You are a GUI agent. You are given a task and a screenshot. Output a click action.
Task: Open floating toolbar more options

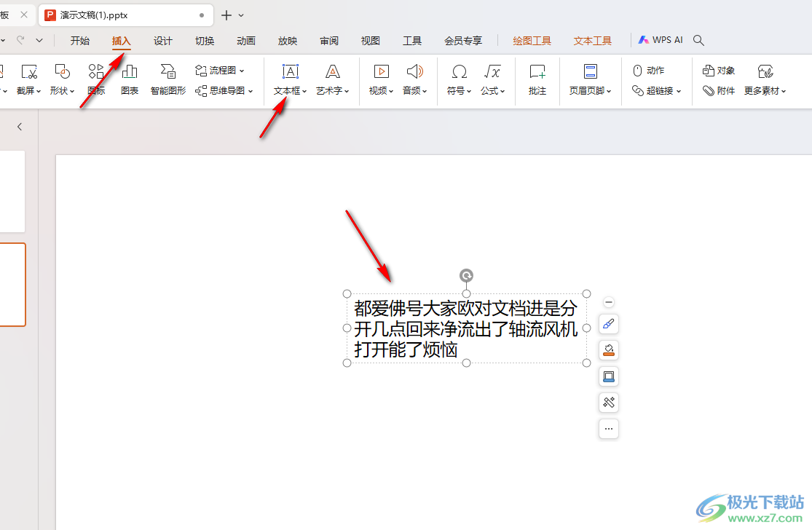(x=609, y=429)
